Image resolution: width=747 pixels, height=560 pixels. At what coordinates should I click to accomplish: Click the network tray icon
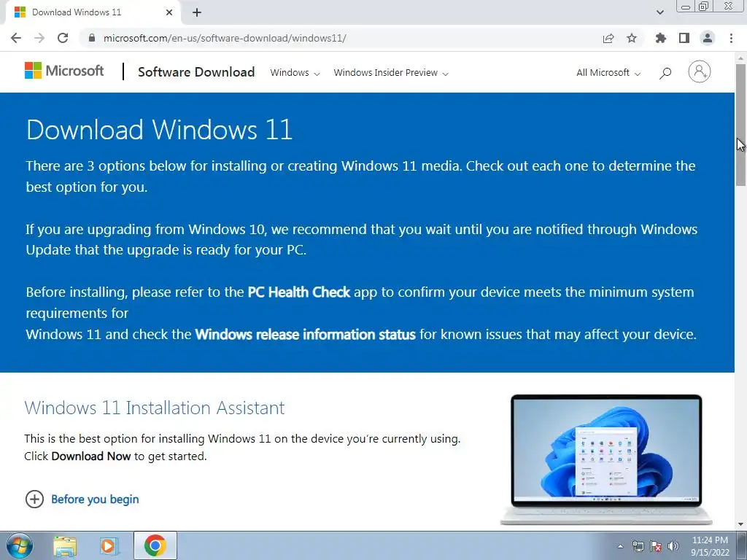638,546
